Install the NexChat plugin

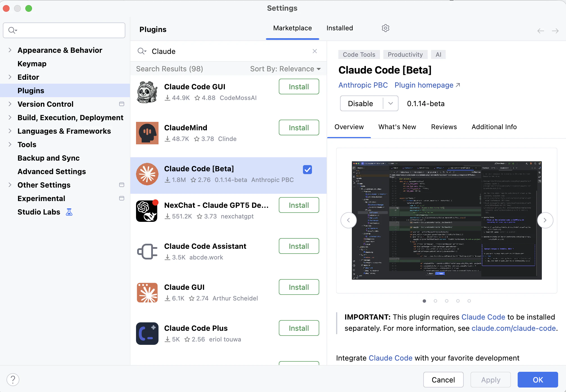pyautogui.click(x=299, y=205)
